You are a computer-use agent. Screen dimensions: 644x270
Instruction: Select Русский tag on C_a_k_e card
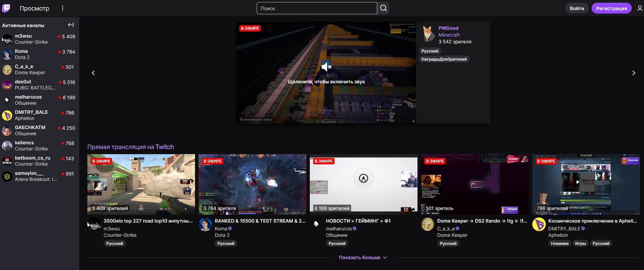(x=448, y=244)
